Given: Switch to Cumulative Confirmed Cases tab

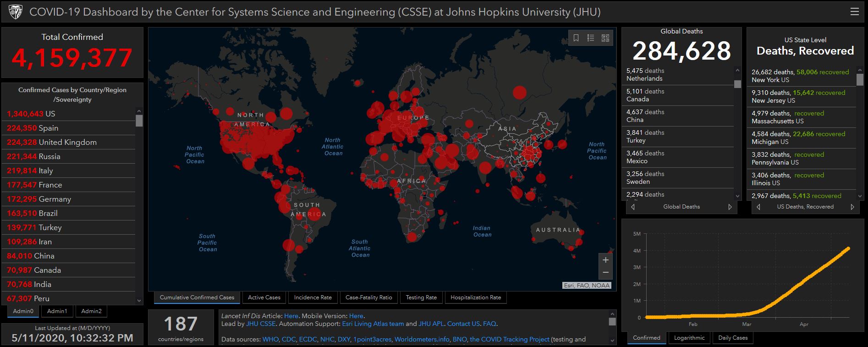Looking at the screenshot, I should (197, 297).
